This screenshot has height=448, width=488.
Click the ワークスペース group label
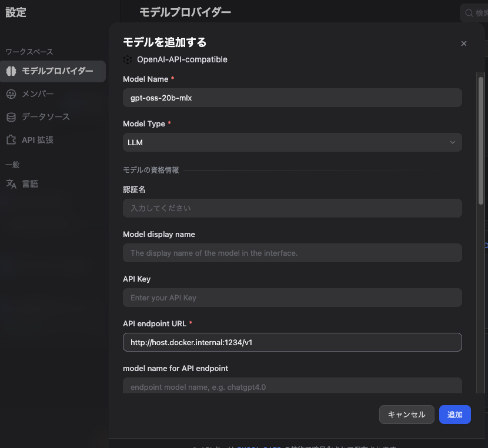[29, 52]
